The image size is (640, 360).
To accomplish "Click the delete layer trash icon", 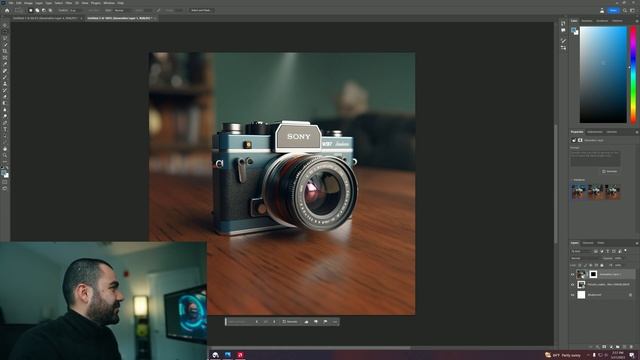I will click(632, 347).
